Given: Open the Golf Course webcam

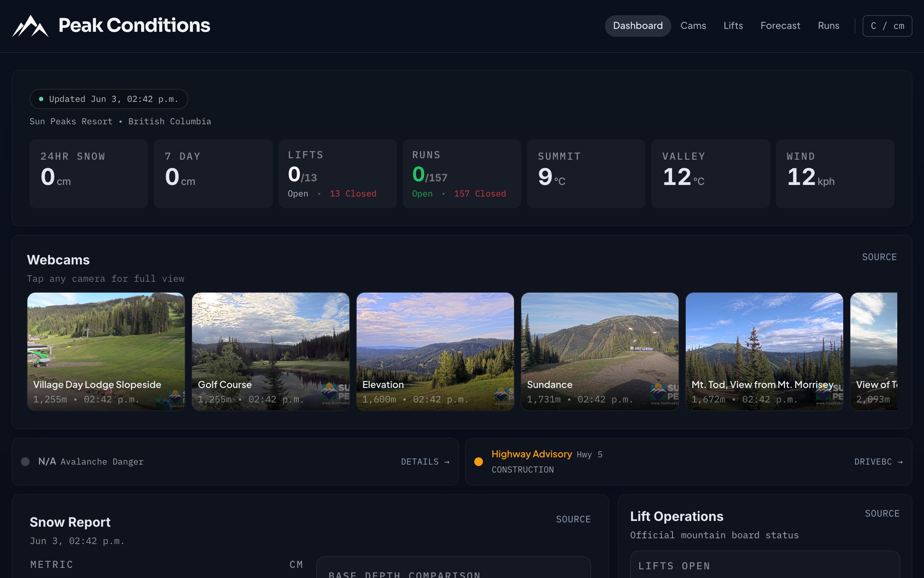Looking at the screenshot, I should pyautogui.click(x=271, y=352).
